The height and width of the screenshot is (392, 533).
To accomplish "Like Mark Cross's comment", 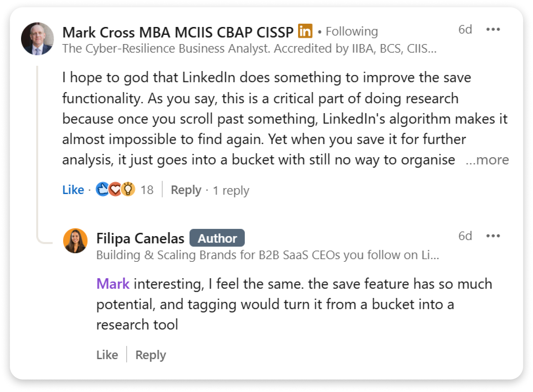I will pyautogui.click(x=73, y=190).
